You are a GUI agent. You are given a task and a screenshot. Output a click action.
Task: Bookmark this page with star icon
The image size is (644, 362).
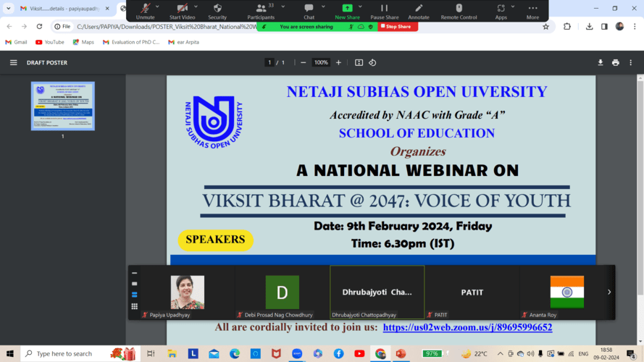545,27
